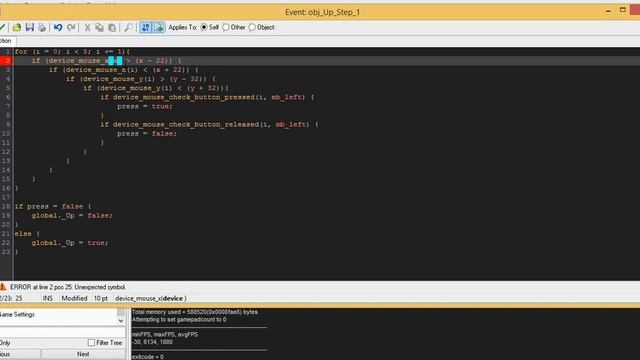This screenshot has width=640, height=360.
Task: Maximize the code editor window
Action: (623, 10)
